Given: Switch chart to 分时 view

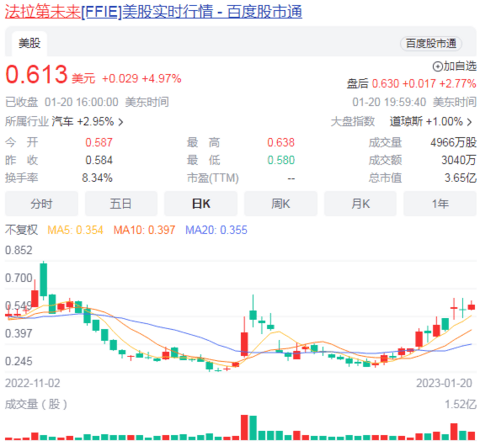Looking at the screenshot, I should 41,204.
